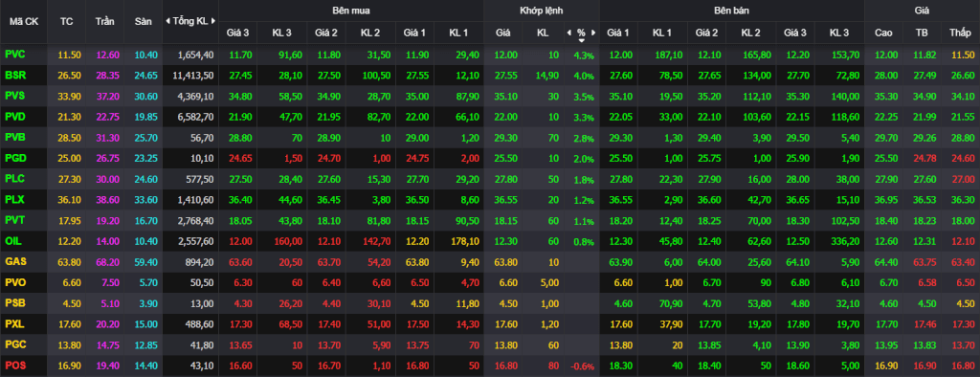Click the Bên mua group header

point(351,10)
